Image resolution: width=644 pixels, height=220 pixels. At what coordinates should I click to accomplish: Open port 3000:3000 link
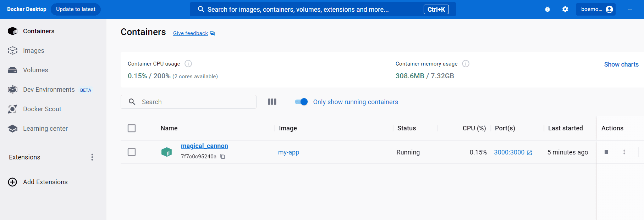click(509, 152)
